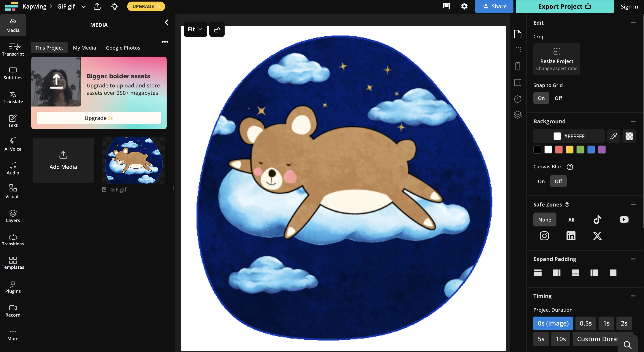Enable the TikTok safe zone
644x352 pixels.
point(597,219)
